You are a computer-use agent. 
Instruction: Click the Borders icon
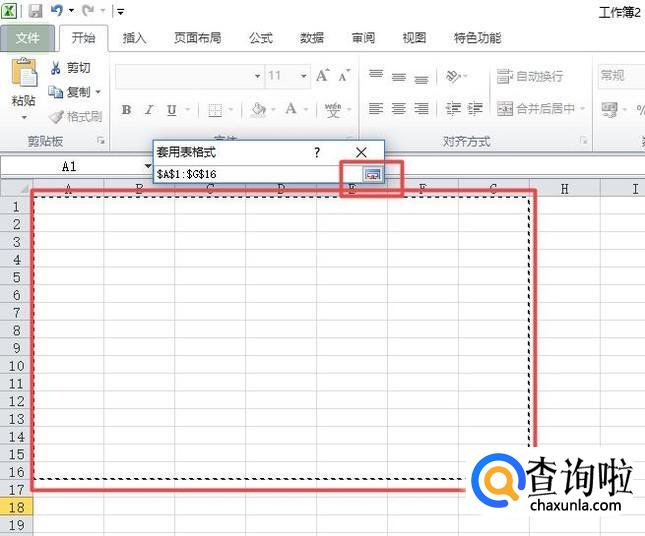[215, 110]
